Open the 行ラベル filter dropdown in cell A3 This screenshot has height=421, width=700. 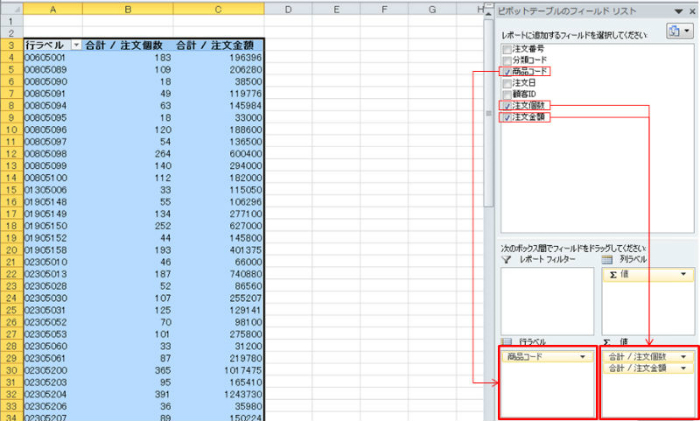point(74,46)
